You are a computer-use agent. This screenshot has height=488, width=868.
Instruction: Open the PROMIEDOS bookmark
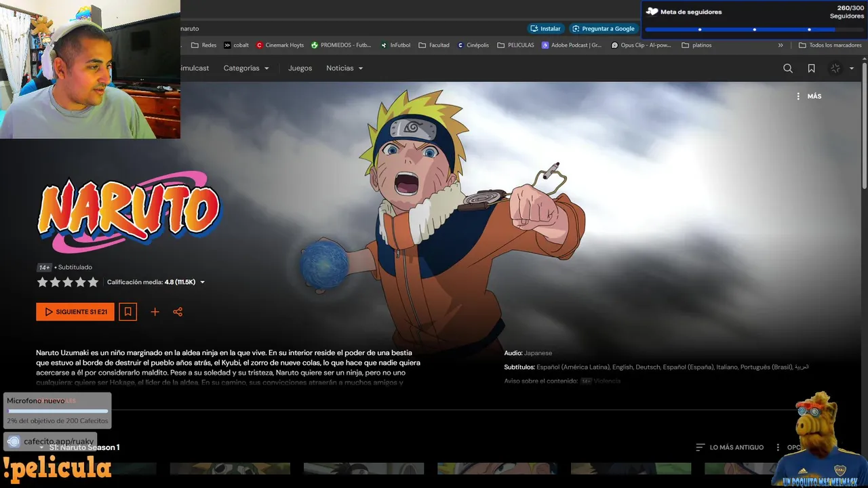342,45
